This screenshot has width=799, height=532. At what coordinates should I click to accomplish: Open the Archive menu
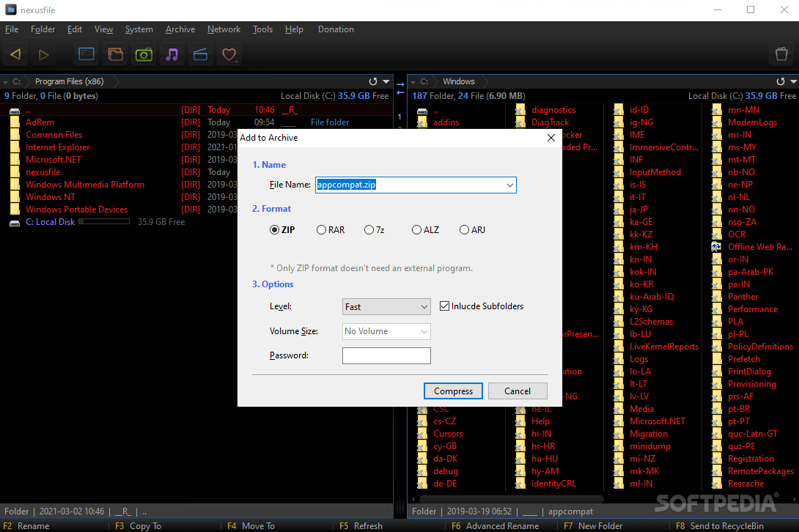coord(180,29)
